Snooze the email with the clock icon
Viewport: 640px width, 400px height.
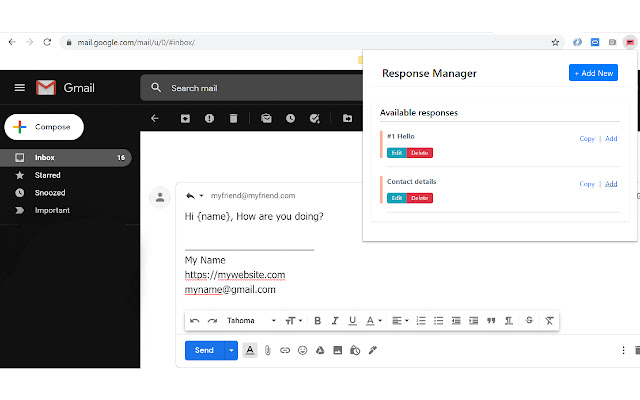click(290, 118)
